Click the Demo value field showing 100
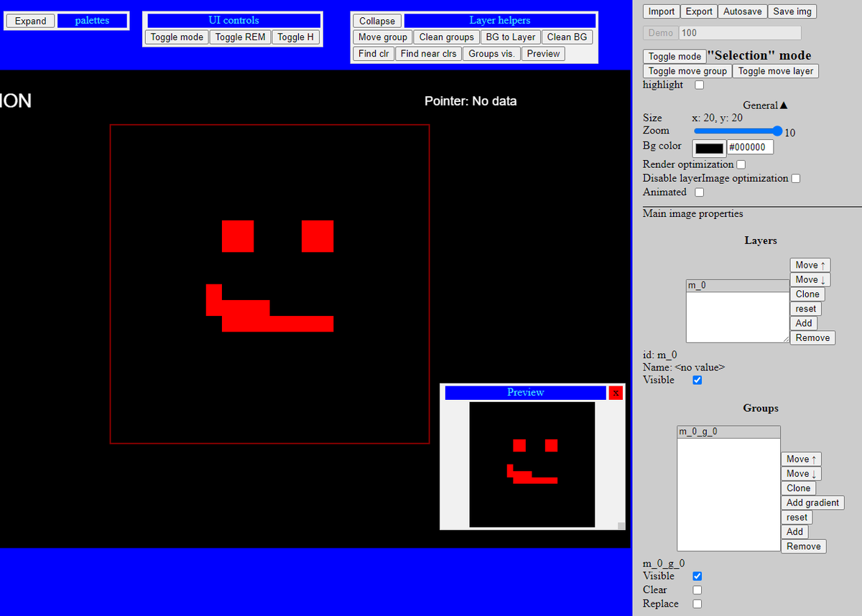862x616 pixels. [x=740, y=33]
